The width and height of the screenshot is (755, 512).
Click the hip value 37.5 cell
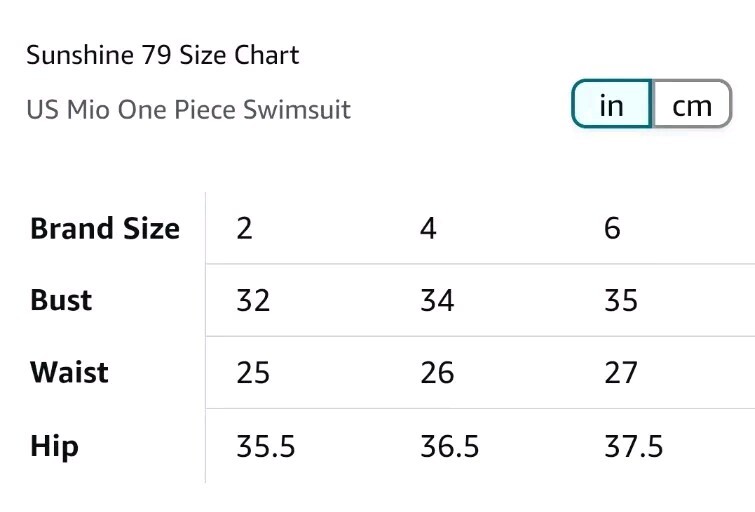click(x=634, y=446)
